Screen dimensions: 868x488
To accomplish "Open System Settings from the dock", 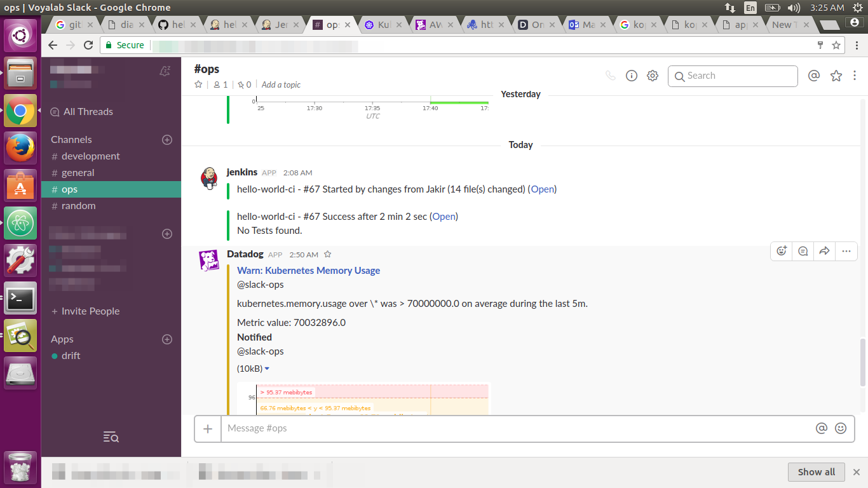I will [x=21, y=261].
